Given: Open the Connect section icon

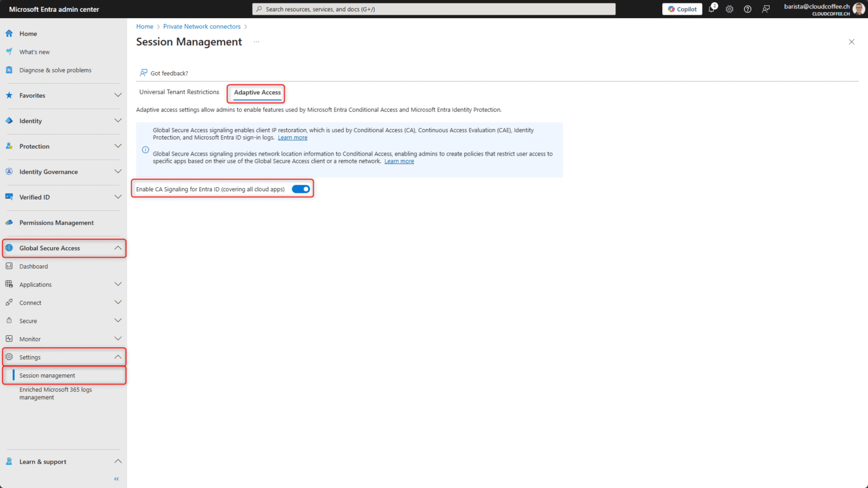Looking at the screenshot, I should 10,302.
